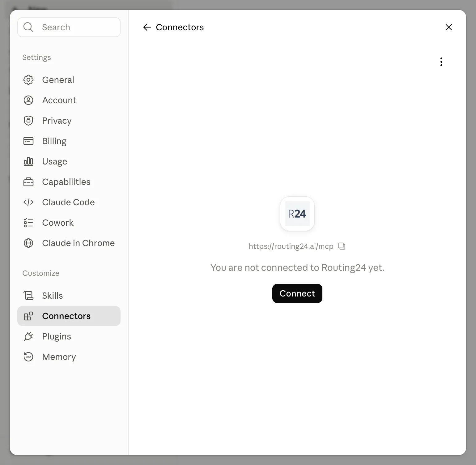Copy the routing24.ai MCP URL
Viewport: 476px width, 465px height.
pyautogui.click(x=342, y=246)
